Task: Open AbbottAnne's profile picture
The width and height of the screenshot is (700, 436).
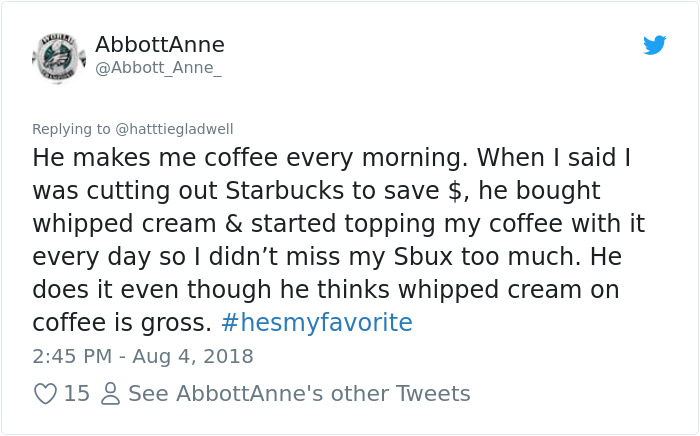Action: [58, 58]
